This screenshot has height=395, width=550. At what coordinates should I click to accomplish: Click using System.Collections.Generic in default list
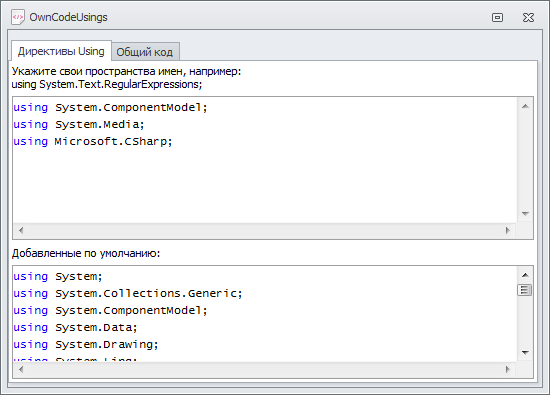(128, 293)
